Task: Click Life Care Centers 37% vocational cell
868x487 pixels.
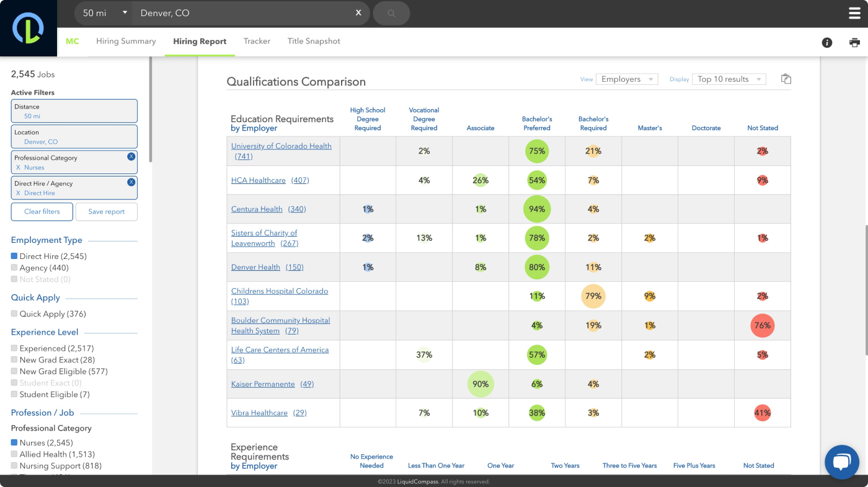Action: click(424, 354)
